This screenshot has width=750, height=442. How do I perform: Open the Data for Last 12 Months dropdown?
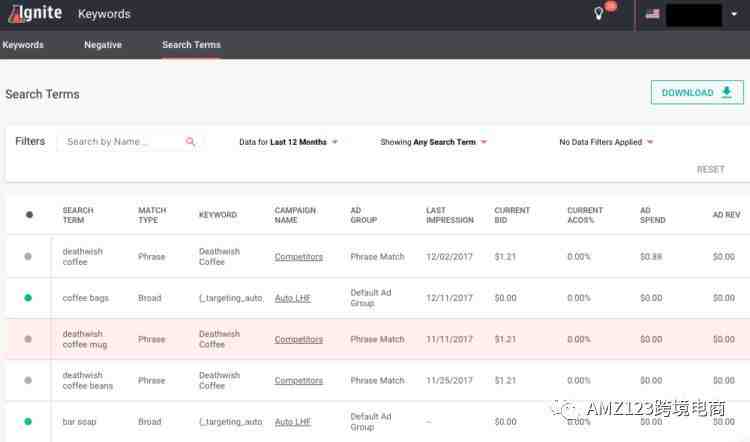(x=288, y=142)
